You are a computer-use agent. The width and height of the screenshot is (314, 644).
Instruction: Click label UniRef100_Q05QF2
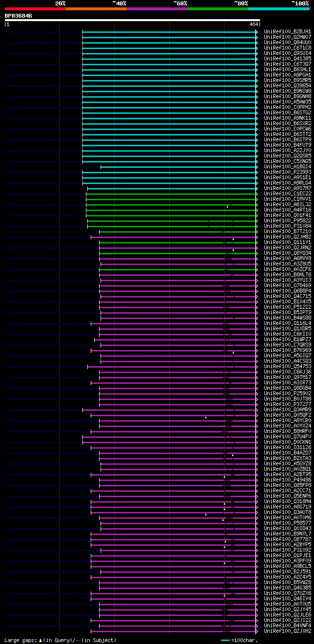288,415
